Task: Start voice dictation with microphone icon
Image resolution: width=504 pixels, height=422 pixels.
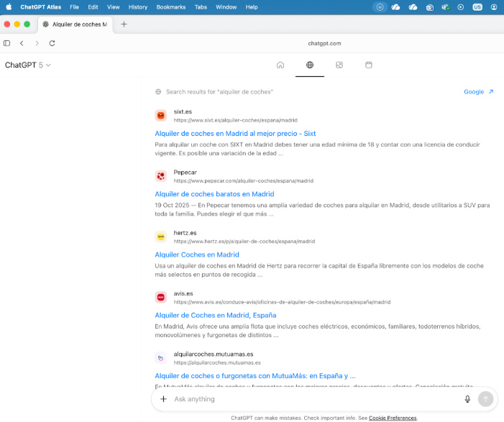Action: pos(467,399)
